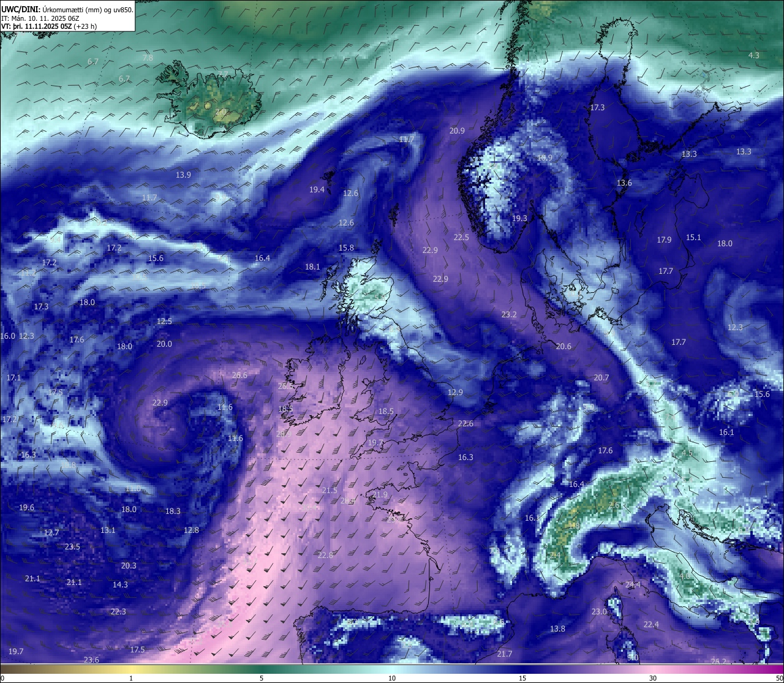Select the 'IT: Mán. 10. 11. 2025 06Z' line

pyautogui.click(x=40, y=18)
